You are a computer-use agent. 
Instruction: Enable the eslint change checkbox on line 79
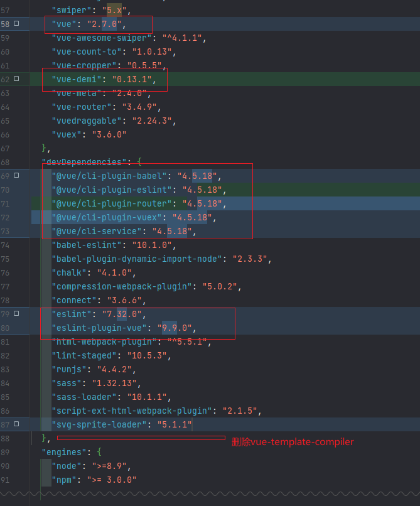pyautogui.click(x=16, y=314)
